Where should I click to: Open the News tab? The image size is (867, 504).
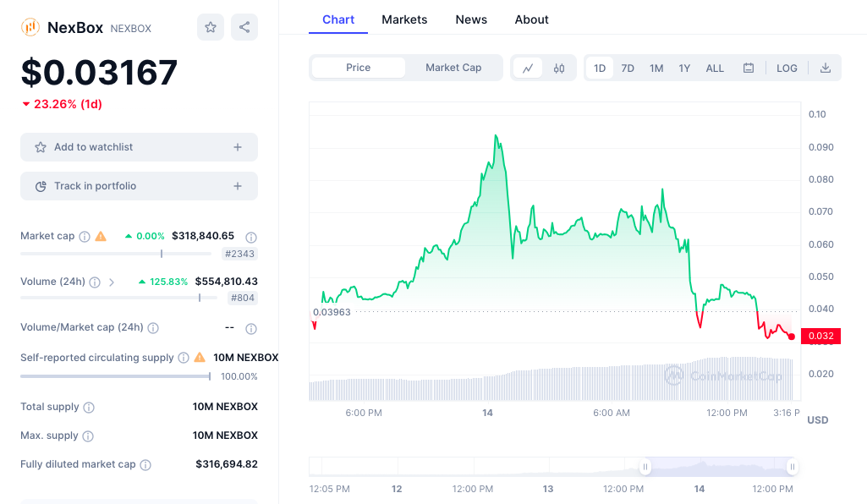click(471, 19)
